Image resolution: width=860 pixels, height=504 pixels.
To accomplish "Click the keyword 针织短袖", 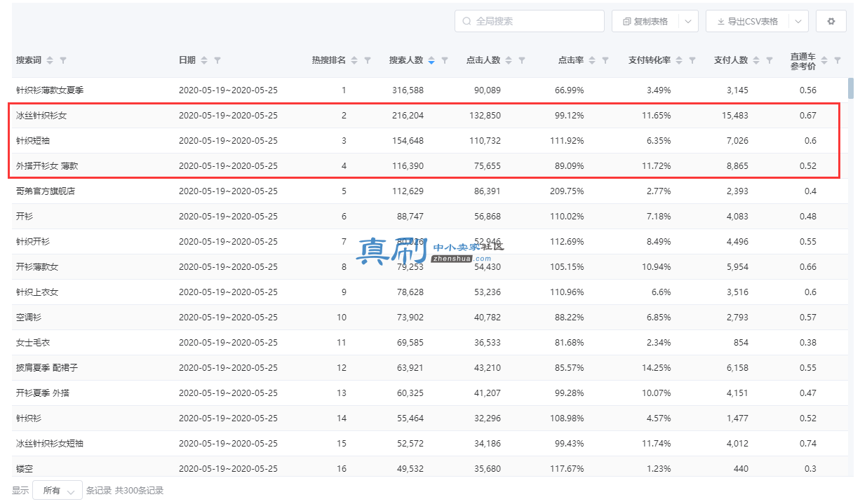I will [x=33, y=141].
